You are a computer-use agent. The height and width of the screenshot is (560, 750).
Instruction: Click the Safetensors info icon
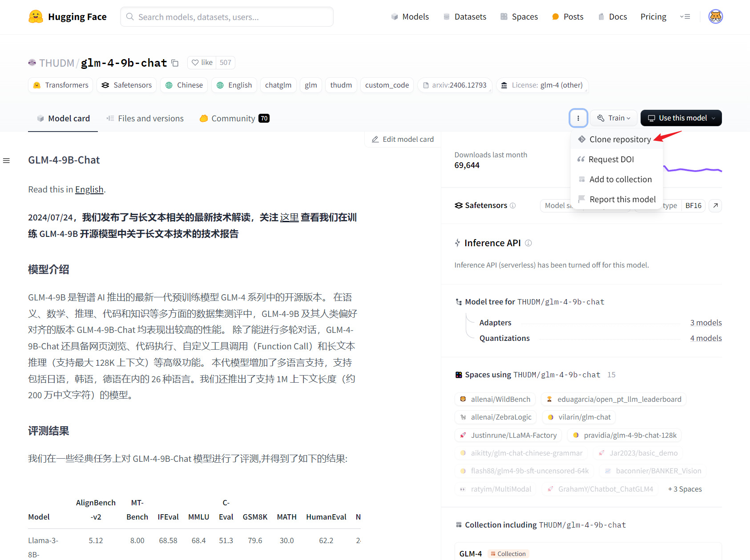point(513,205)
